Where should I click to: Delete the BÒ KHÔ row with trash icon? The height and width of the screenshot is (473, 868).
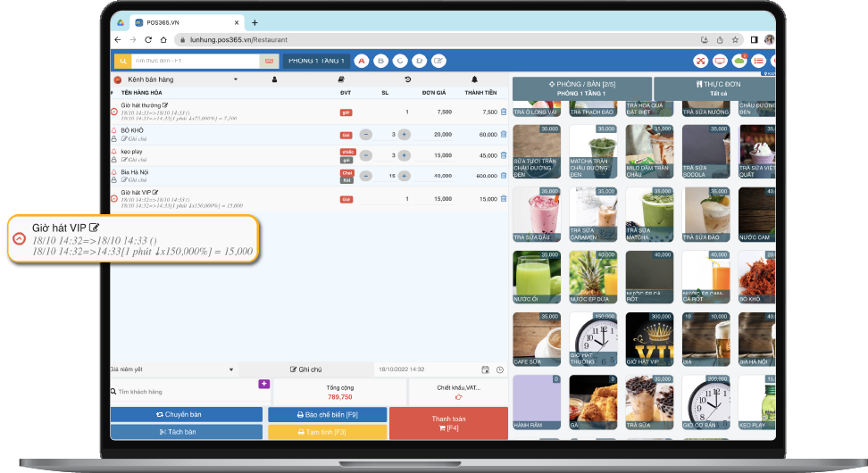tap(503, 134)
